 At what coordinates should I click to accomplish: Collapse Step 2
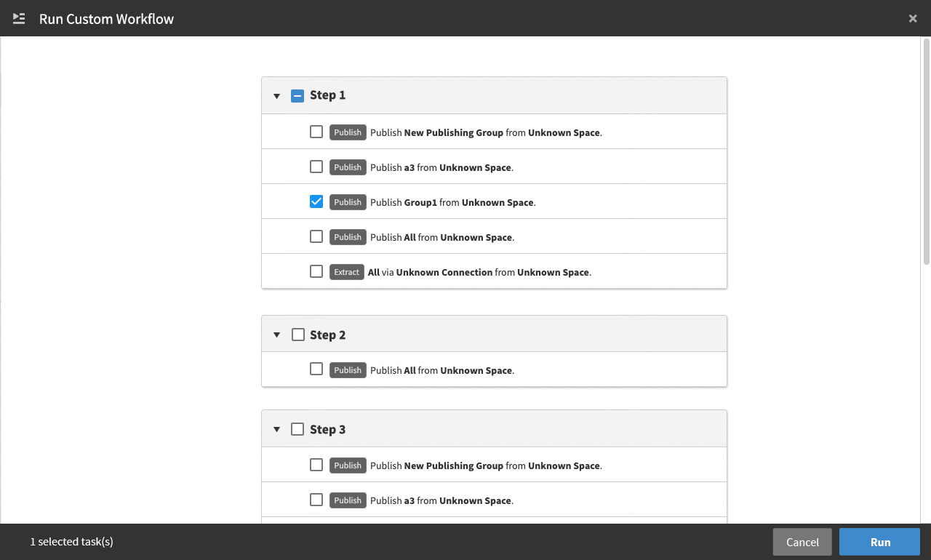point(276,334)
